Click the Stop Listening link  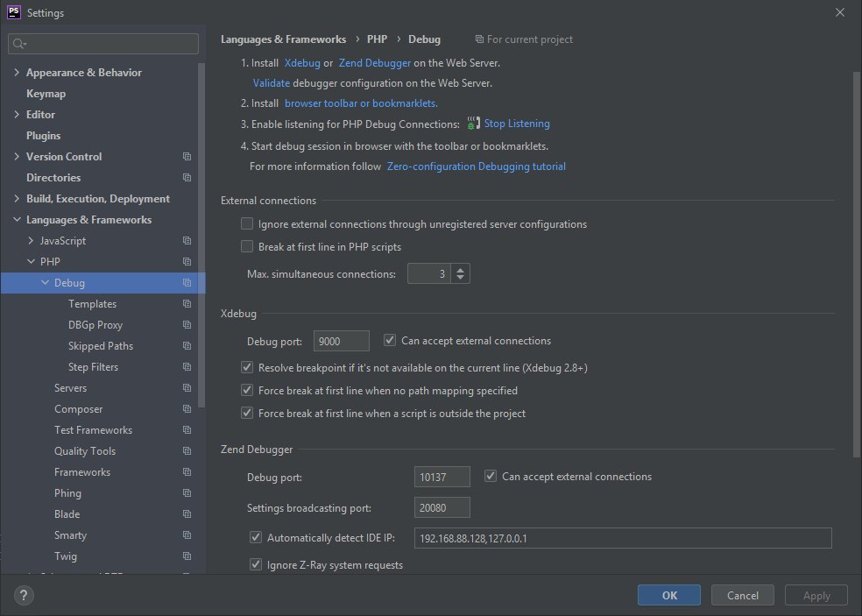pos(517,124)
